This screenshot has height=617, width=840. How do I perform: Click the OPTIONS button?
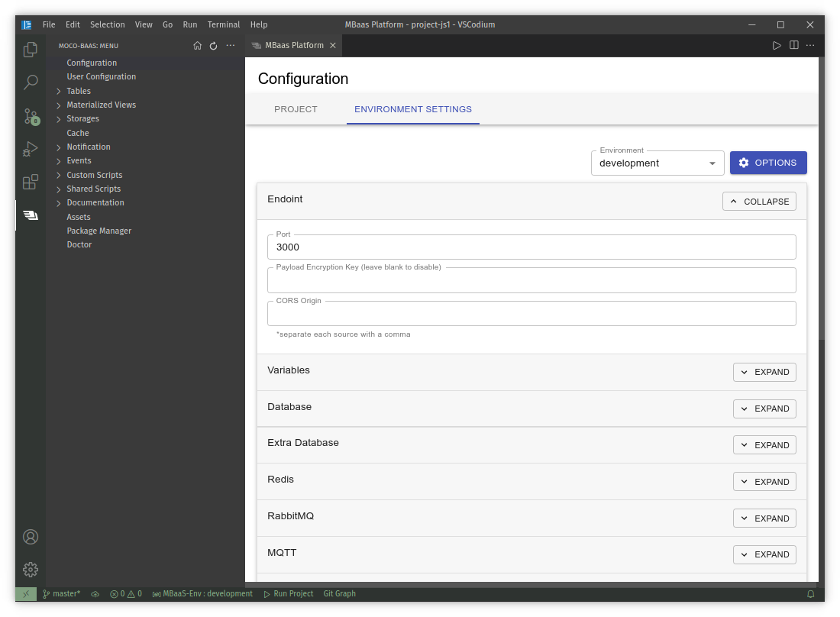coord(767,163)
